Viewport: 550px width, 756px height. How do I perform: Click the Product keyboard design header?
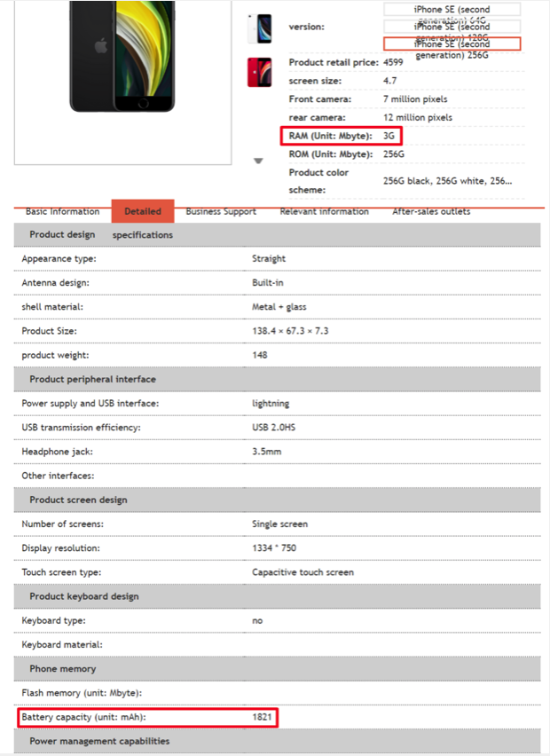tap(85, 596)
